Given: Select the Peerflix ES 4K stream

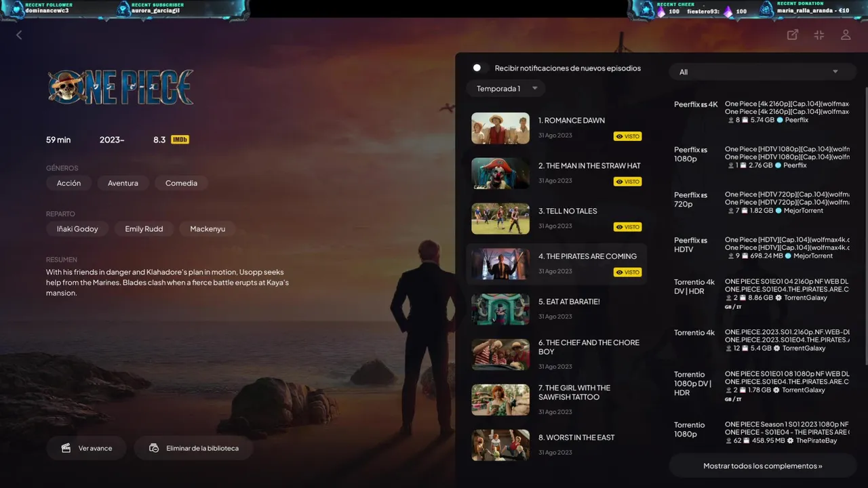Looking at the screenshot, I should coord(761,112).
